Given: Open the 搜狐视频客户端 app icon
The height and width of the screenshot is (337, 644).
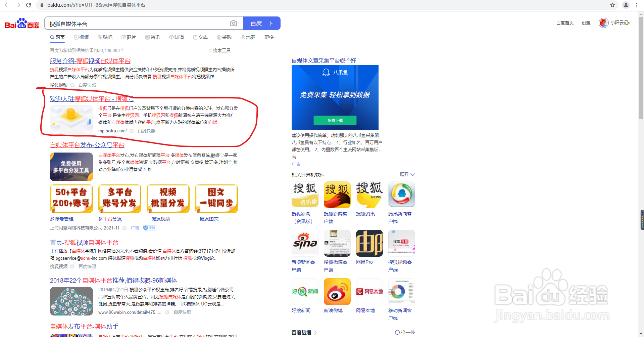Looking at the screenshot, I should (402, 243).
